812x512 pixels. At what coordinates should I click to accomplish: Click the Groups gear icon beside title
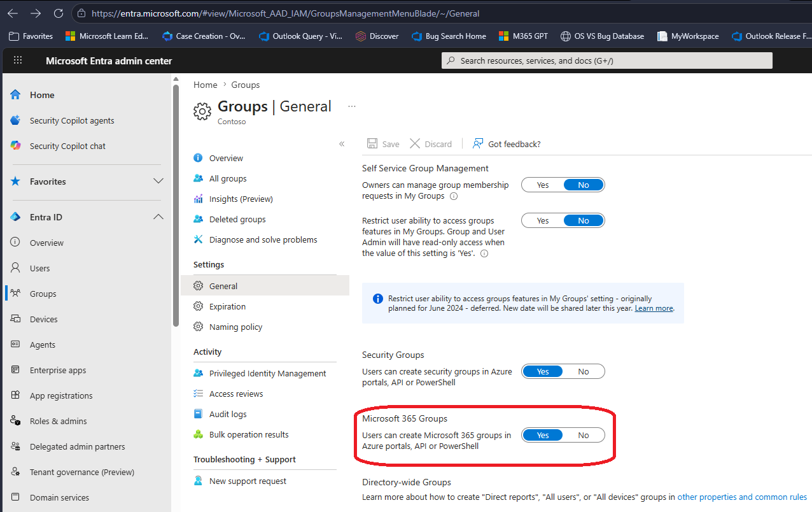click(202, 111)
